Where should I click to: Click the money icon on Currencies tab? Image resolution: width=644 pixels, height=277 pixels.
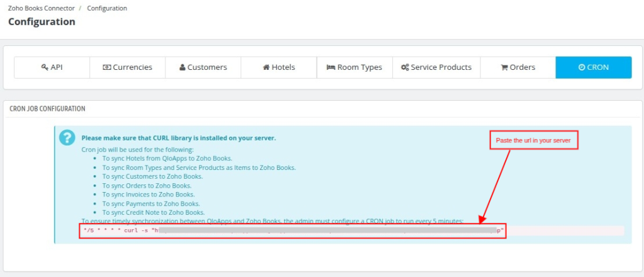(107, 67)
